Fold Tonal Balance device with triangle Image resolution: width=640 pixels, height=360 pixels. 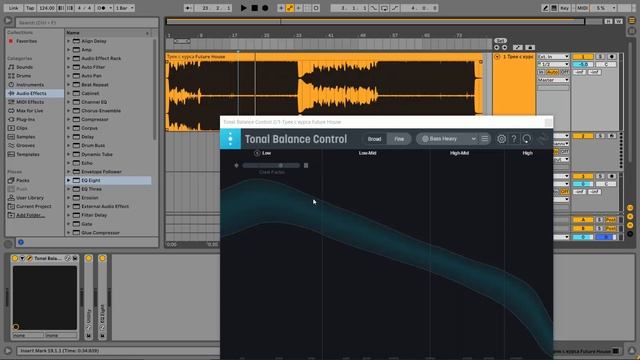(x=22, y=258)
